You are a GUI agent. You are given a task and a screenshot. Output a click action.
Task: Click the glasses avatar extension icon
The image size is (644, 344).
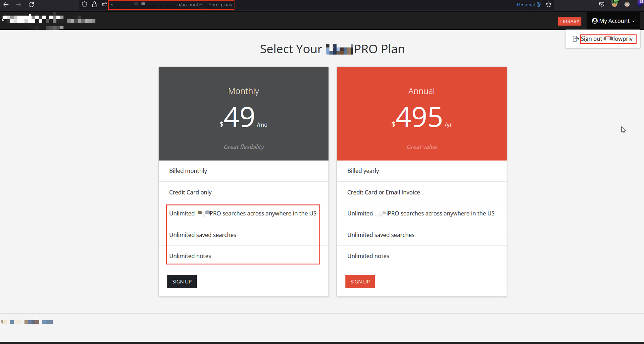click(627, 5)
